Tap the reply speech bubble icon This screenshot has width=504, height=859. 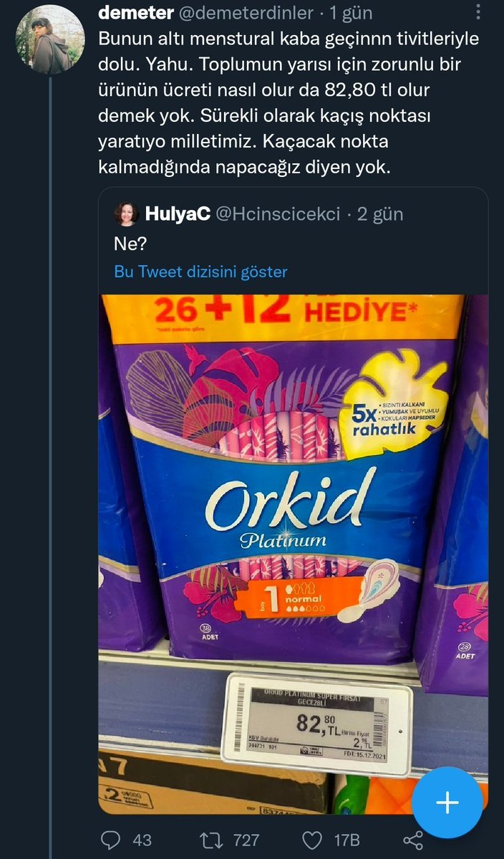(109, 840)
